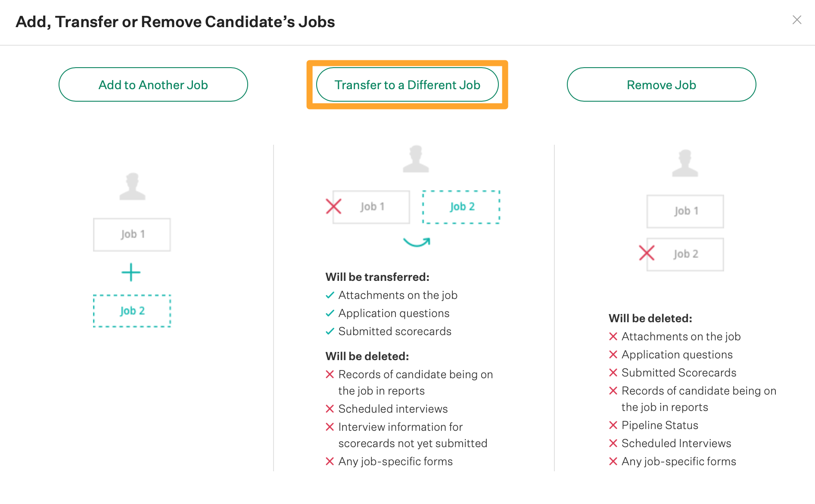Click the checkmark next to Attachments on the job
The width and height of the screenshot is (815, 504).
[330, 295]
